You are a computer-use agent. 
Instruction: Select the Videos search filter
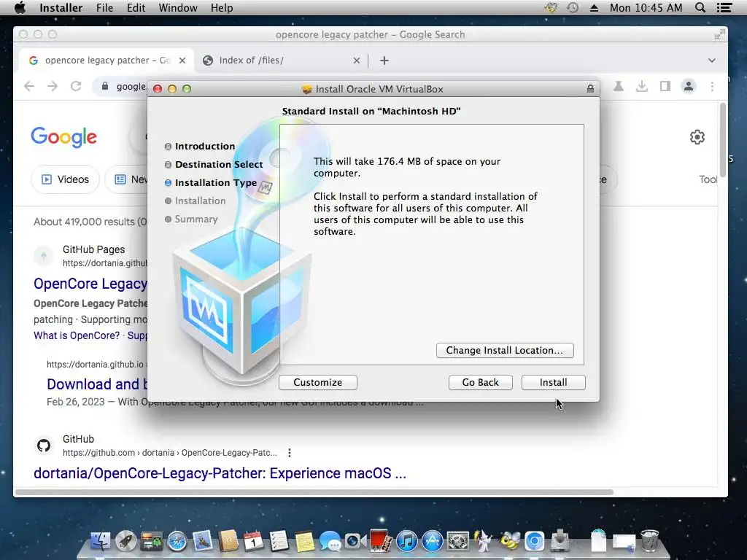pyautogui.click(x=65, y=179)
